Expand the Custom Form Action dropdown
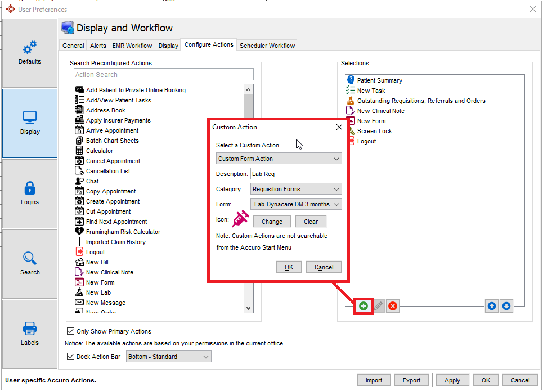543x392 pixels. pyautogui.click(x=279, y=159)
